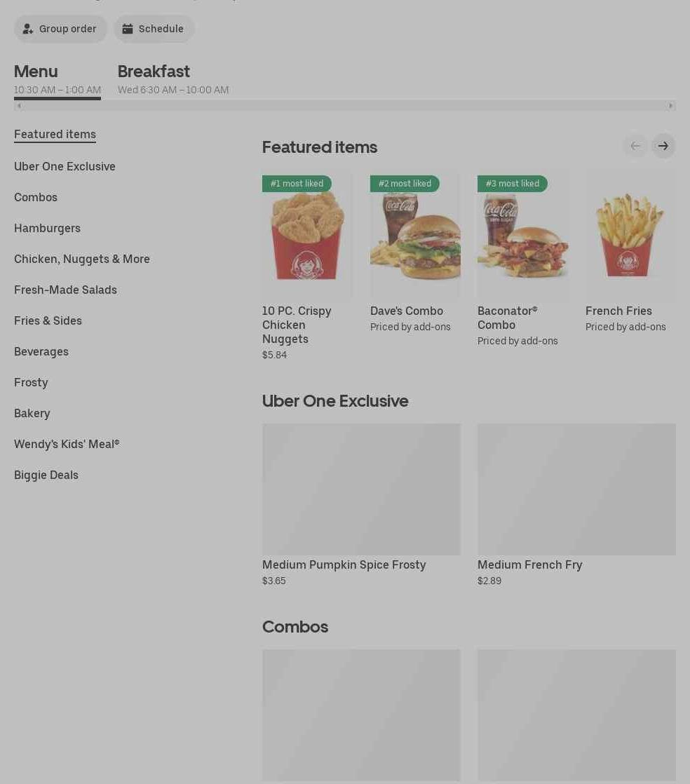Click the Group order person icon

pos(28,29)
